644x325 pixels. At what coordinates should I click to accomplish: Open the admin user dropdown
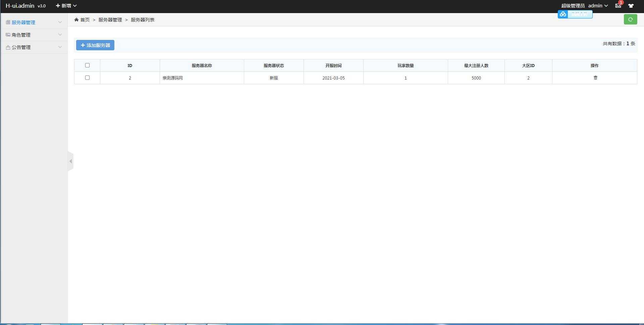pos(598,6)
